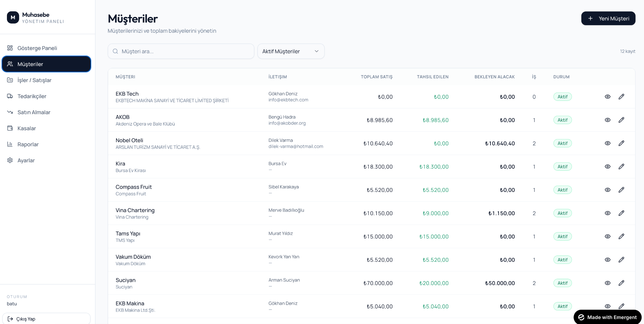Edit the Nobel Oteli customer via pencil icon
The width and height of the screenshot is (644, 324).
coord(621,143)
